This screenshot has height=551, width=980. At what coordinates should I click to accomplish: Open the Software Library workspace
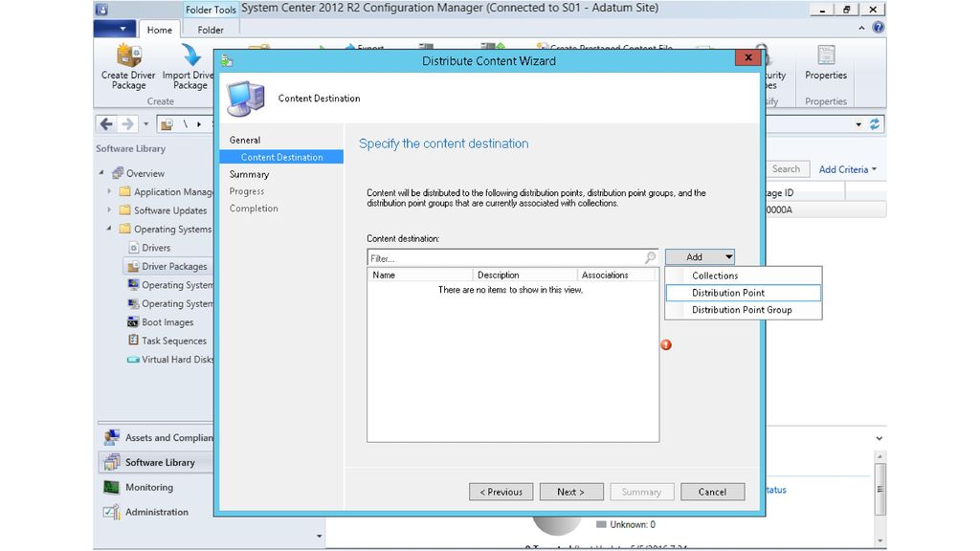[x=156, y=462]
